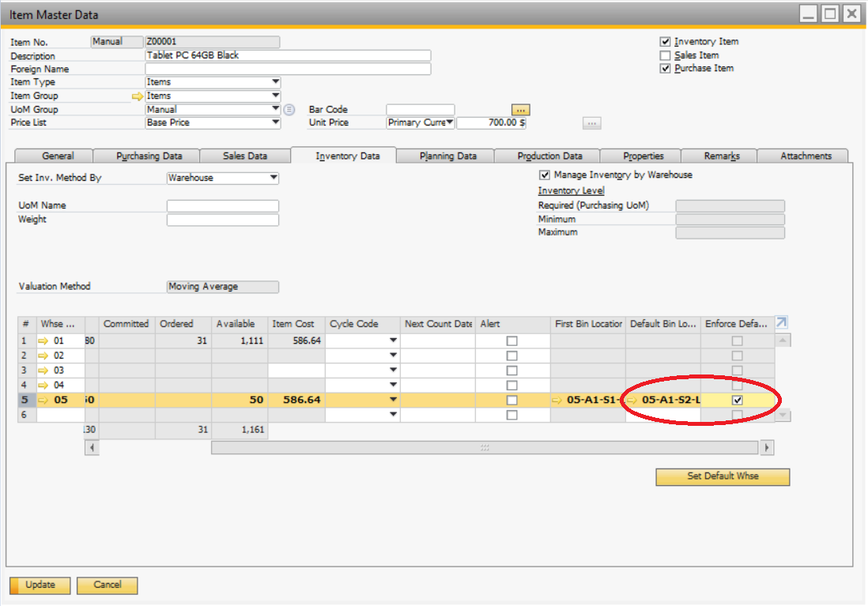Image resolution: width=868 pixels, height=606 pixels.
Task: Click the Cycle Code column header
Action: point(363,324)
